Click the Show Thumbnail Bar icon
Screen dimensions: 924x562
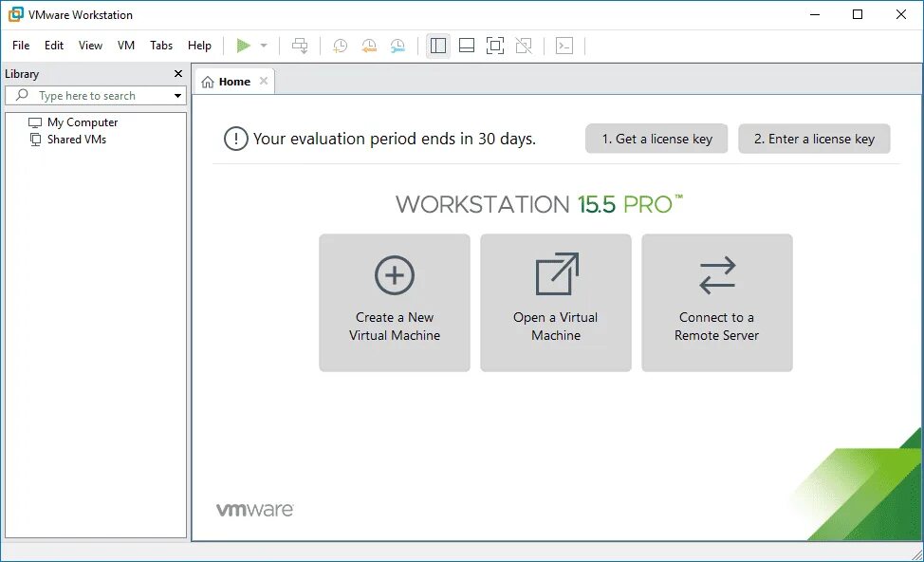pyautogui.click(x=466, y=45)
